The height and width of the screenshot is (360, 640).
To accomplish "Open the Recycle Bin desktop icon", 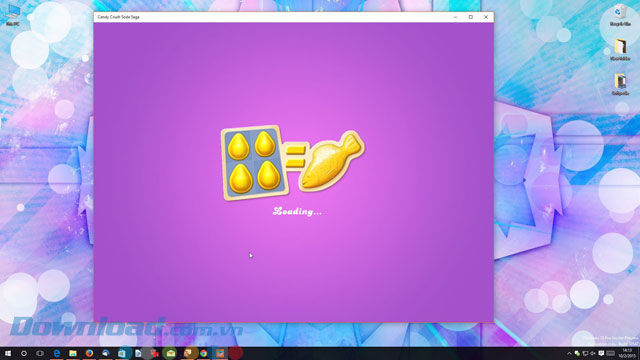I will click(620, 15).
